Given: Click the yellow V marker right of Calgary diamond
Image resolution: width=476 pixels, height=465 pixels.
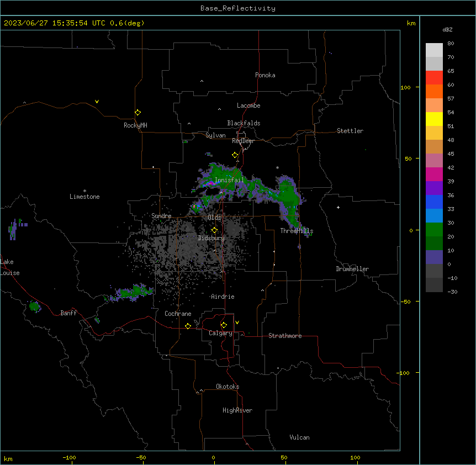Looking at the screenshot, I should point(237,323).
